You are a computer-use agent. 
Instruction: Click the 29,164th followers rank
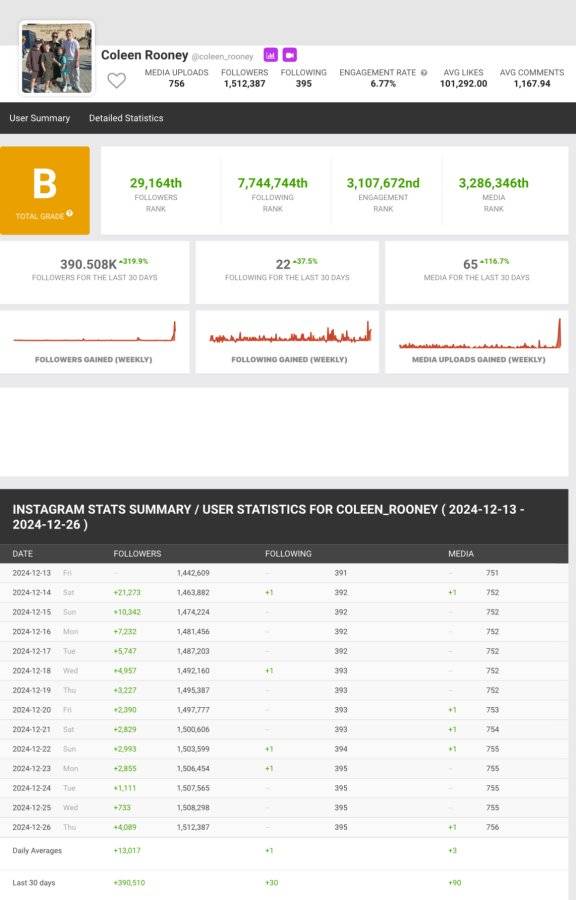[155, 183]
